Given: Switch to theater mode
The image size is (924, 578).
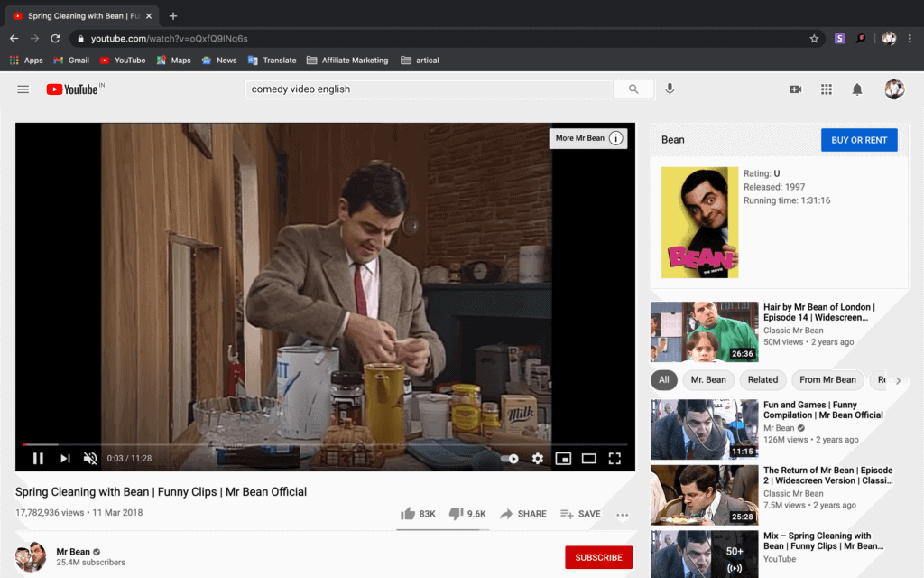Looking at the screenshot, I should 588,458.
